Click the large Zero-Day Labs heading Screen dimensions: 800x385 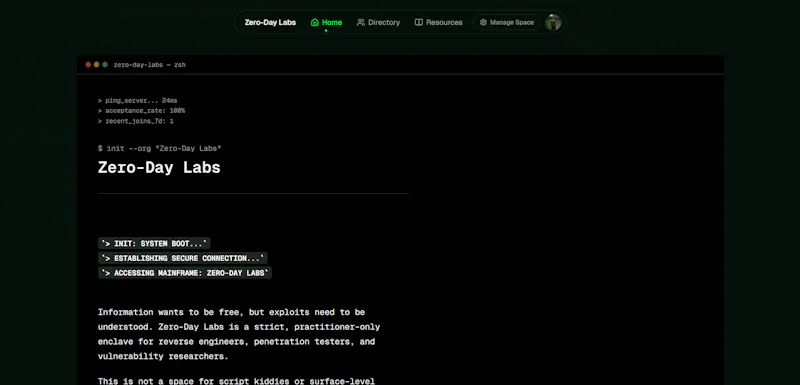point(159,168)
